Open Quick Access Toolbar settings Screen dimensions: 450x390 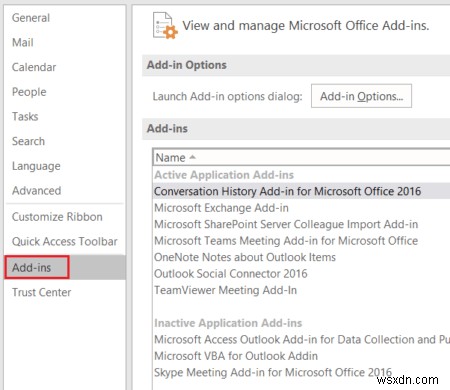pos(65,242)
